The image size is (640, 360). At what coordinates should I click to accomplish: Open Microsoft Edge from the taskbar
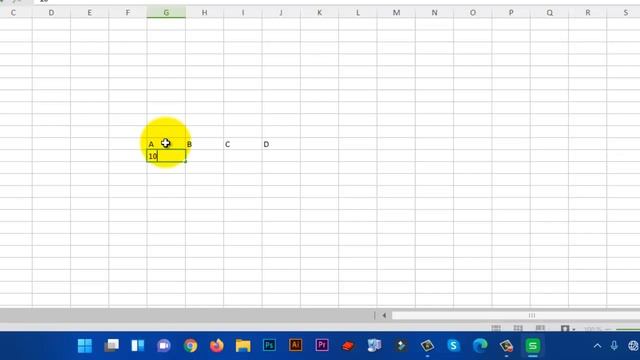coord(480,346)
